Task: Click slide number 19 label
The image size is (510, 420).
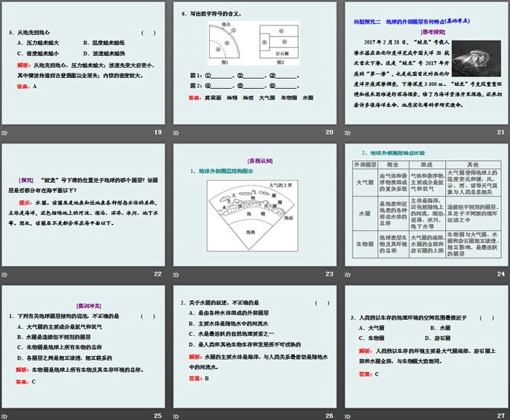Action: (x=158, y=132)
